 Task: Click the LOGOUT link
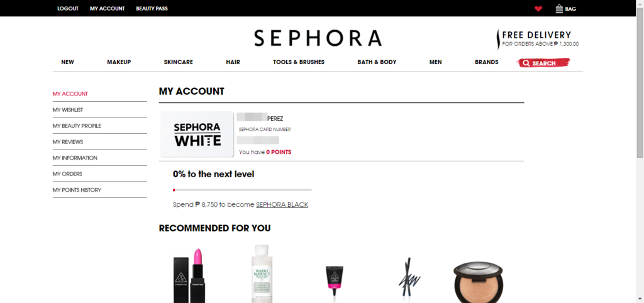click(68, 9)
